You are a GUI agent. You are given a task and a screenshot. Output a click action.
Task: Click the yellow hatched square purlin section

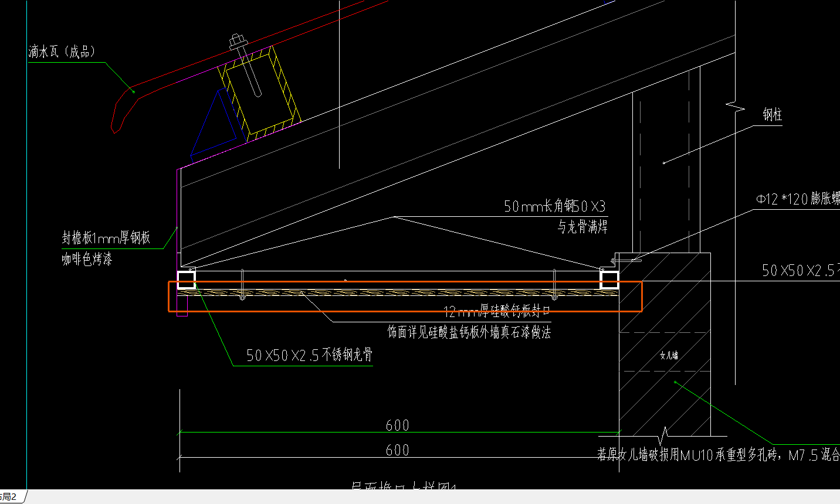[259, 94]
